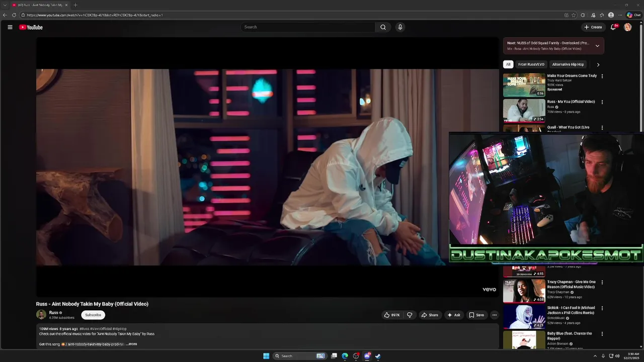Viewport: 644px width, 362px height.
Task: Open Discord from the taskbar
Action: [x=367, y=356]
